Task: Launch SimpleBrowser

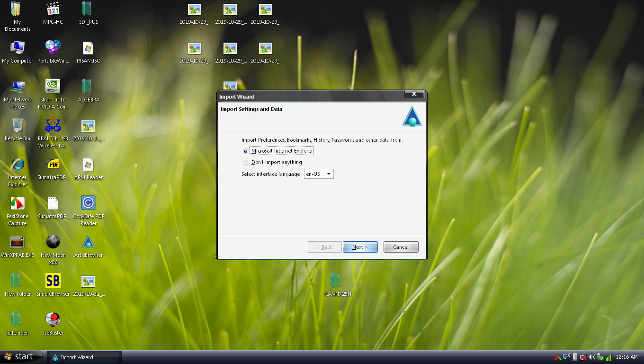Action: [x=53, y=281]
